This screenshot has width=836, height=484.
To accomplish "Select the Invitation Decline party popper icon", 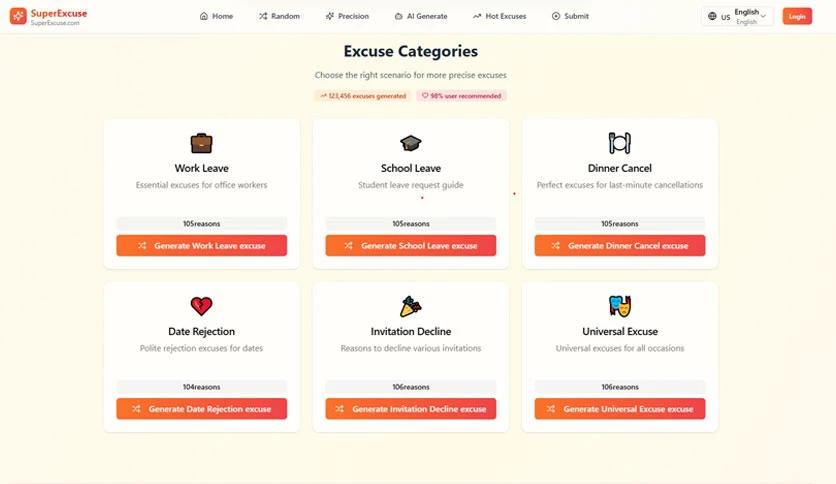I will 411,306.
